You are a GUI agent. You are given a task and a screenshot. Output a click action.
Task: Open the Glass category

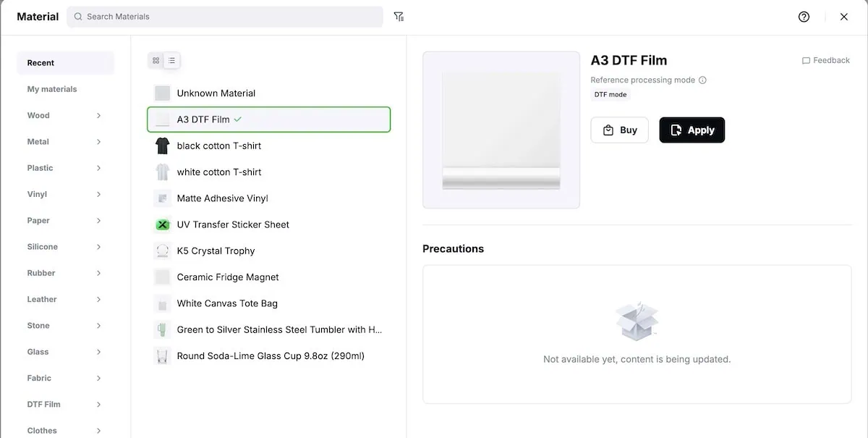click(65, 352)
